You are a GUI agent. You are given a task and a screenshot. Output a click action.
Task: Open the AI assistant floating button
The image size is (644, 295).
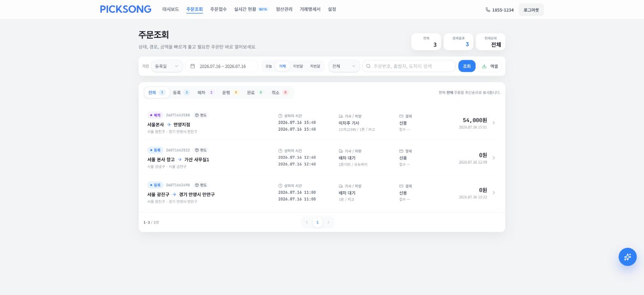pyautogui.click(x=628, y=257)
